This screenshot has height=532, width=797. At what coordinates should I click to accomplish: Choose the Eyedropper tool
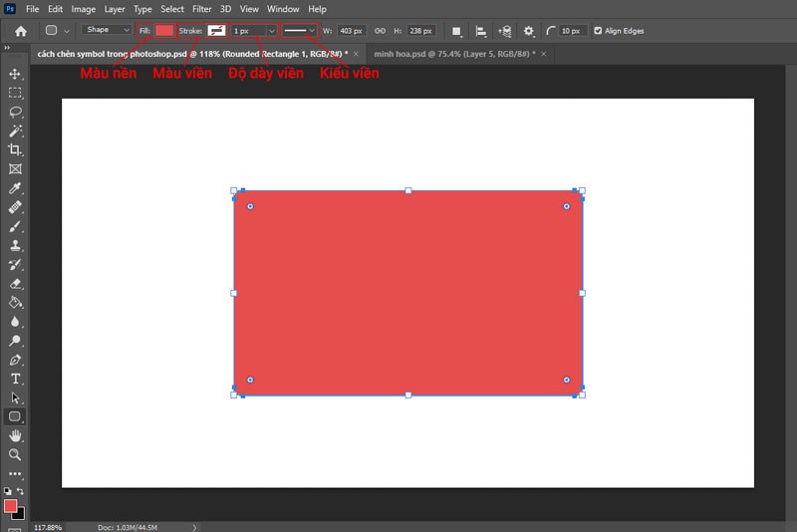click(15, 188)
